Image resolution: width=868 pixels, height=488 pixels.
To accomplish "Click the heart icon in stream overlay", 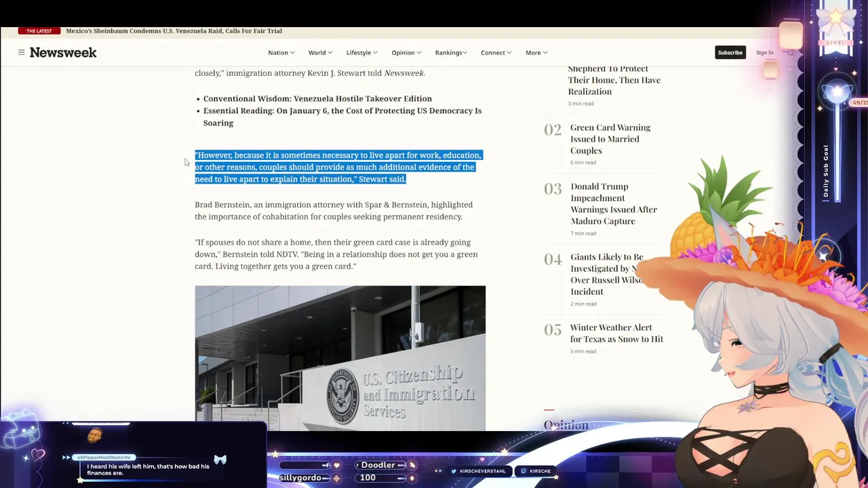I will [336, 466].
